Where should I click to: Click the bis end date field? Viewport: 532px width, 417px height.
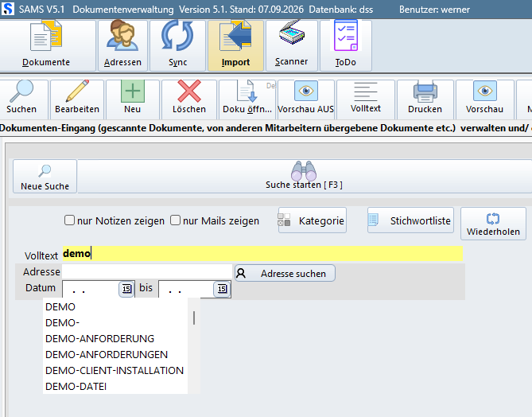pyautogui.click(x=186, y=290)
